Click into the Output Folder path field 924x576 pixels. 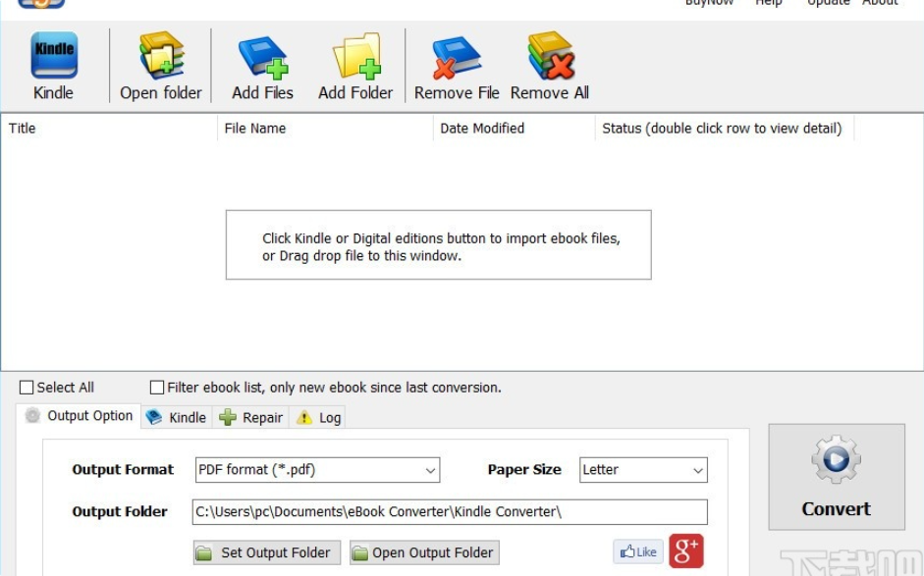tap(450, 512)
